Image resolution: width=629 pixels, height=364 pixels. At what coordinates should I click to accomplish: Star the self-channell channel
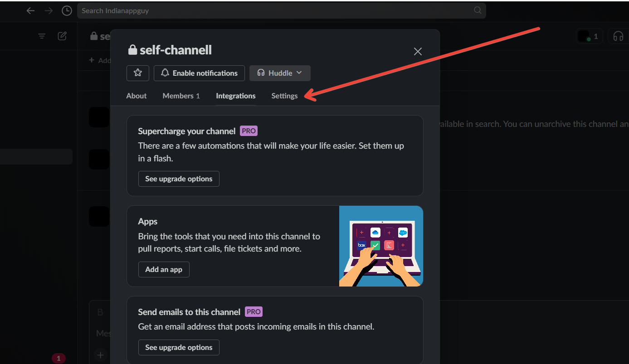[x=138, y=73]
